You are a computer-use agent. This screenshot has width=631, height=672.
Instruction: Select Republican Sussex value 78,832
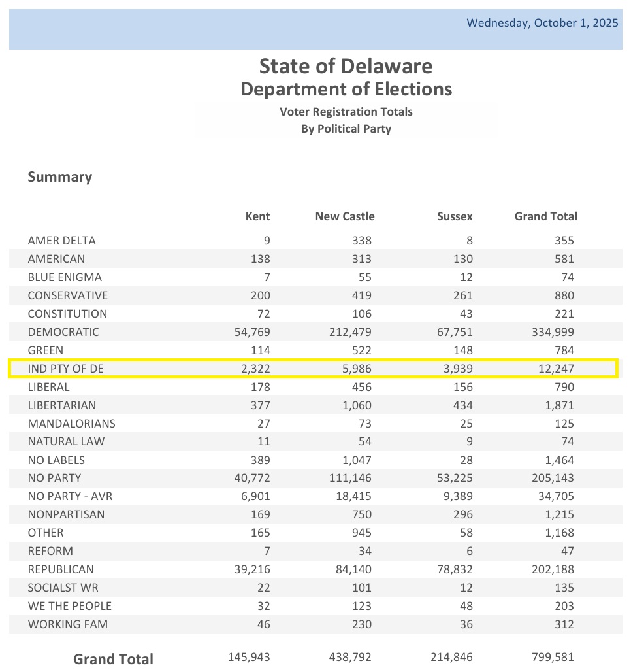(457, 569)
